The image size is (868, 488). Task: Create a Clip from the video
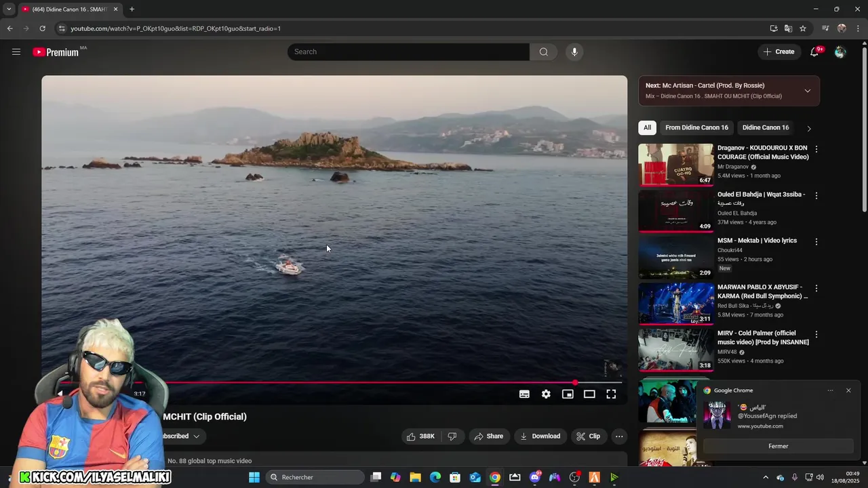coord(588,436)
